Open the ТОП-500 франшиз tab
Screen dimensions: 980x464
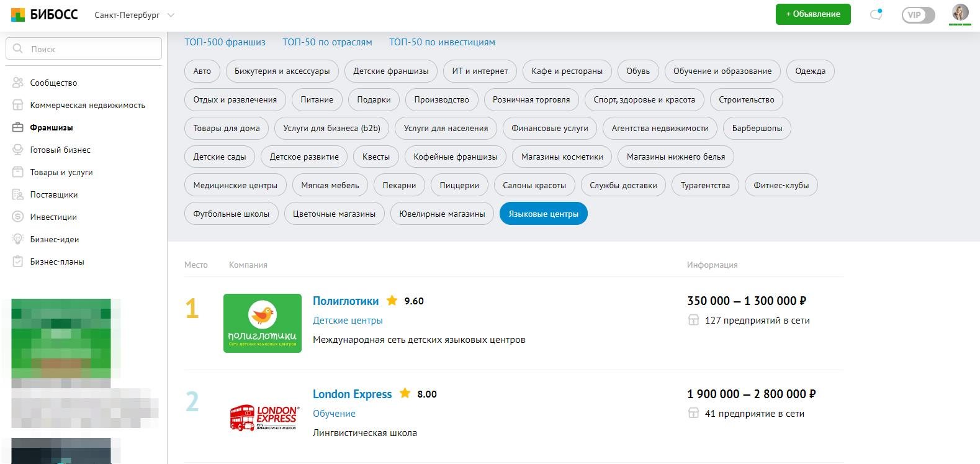click(225, 42)
